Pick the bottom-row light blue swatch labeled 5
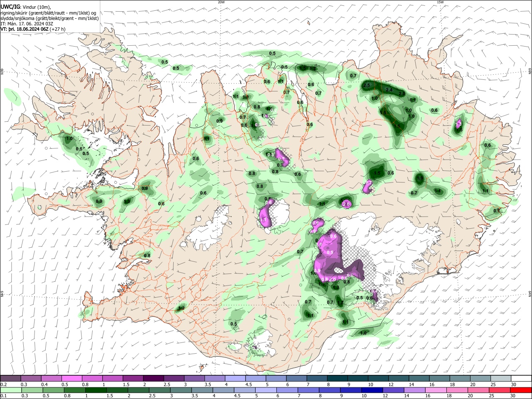 [x=266, y=390]
